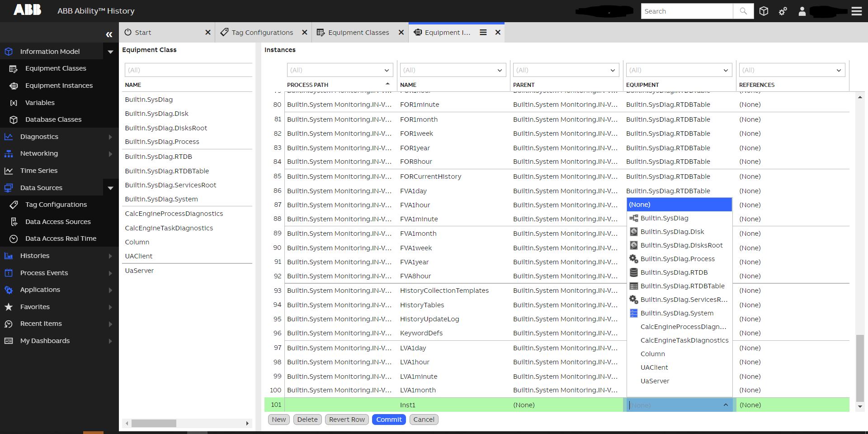Click the Data Access Real Time clock icon
The width and height of the screenshot is (868, 434).
tap(14, 238)
